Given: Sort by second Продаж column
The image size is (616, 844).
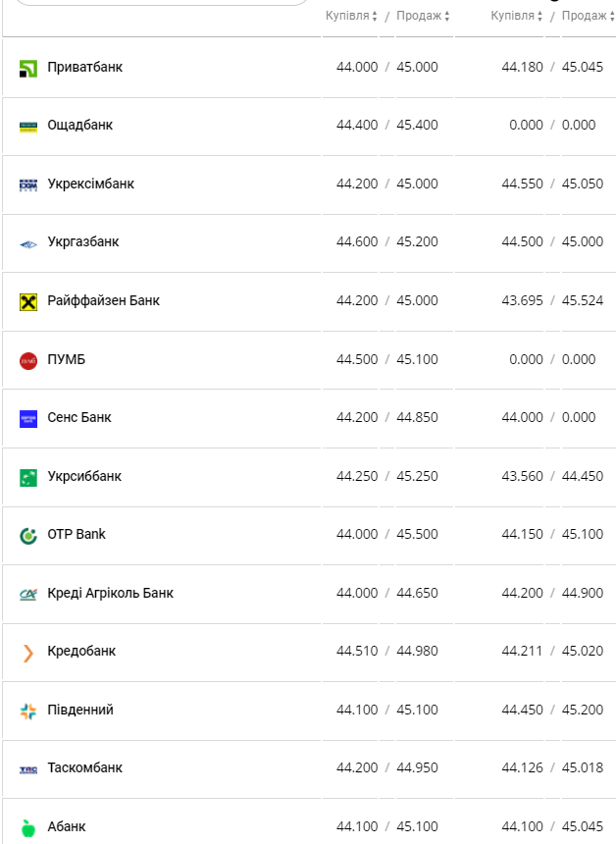Looking at the screenshot, I should (x=588, y=16).
